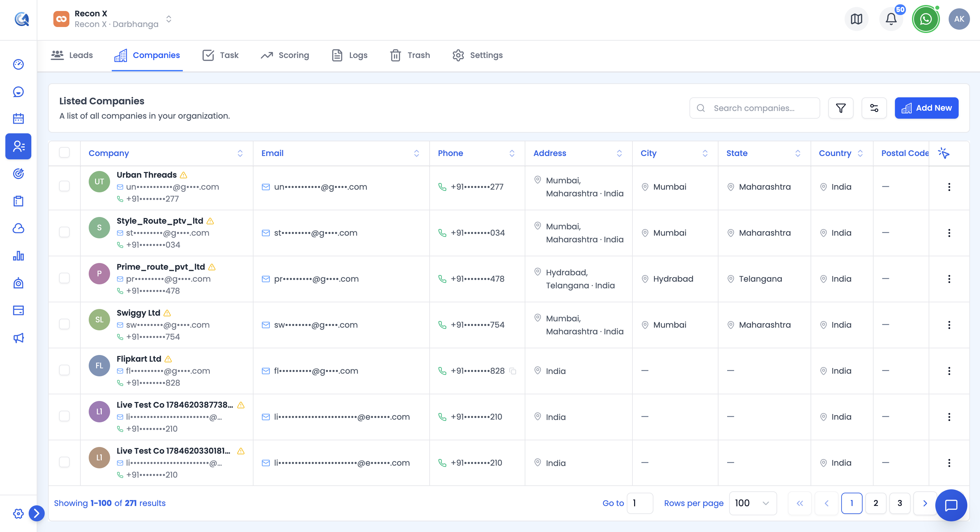Switch to the Companies tab

(147, 55)
